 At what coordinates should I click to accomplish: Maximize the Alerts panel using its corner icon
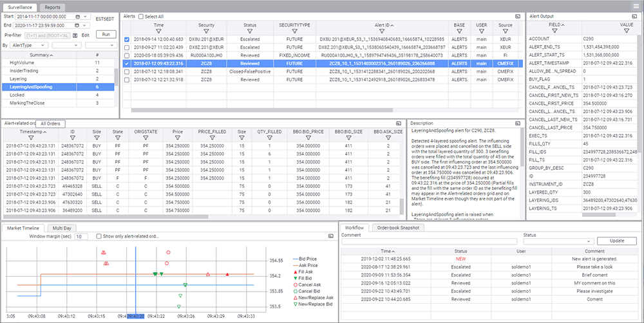pyautogui.click(x=520, y=17)
